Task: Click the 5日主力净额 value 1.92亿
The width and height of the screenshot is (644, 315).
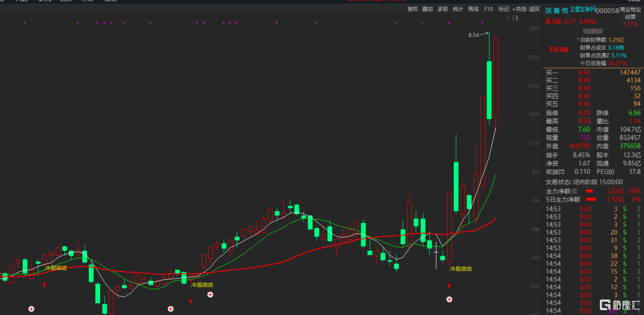Action: pyautogui.click(x=615, y=199)
